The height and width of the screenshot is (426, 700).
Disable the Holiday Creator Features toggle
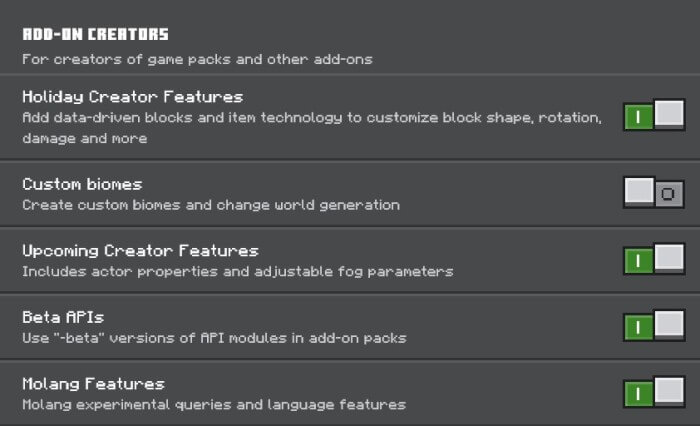[654, 117]
